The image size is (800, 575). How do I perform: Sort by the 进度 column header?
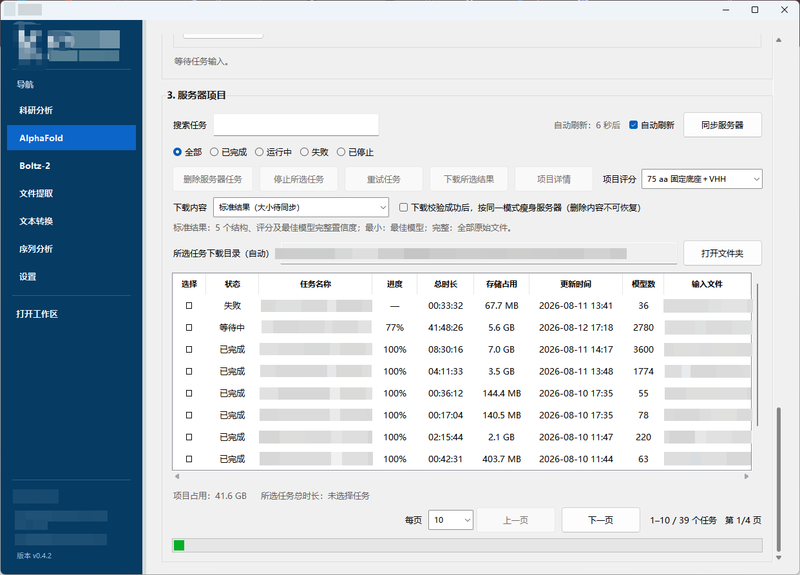click(394, 284)
